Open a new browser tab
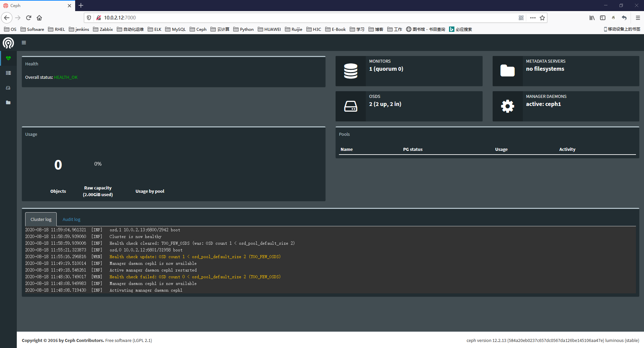 pyautogui.click(x=81, y=5)
